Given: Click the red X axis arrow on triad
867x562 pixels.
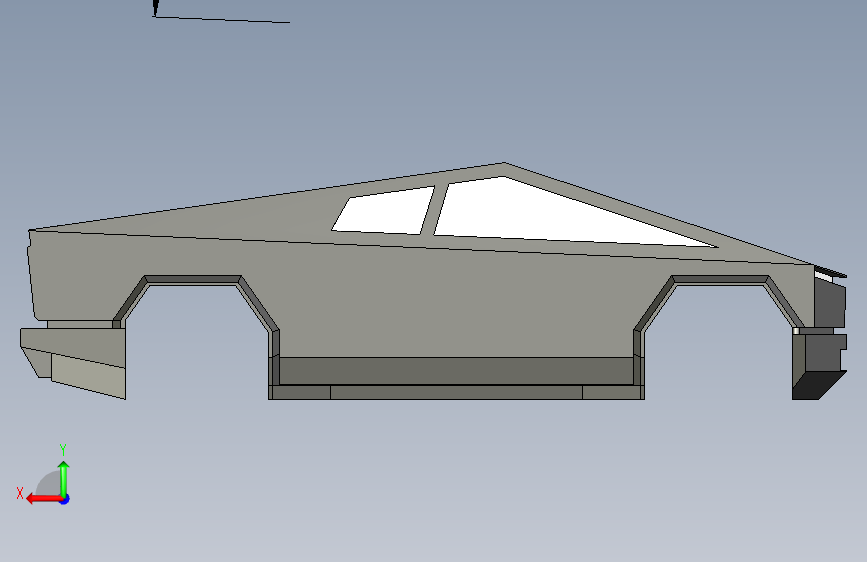Looking at the screenshot, I should pyautogui.click(x=44, y=499).
